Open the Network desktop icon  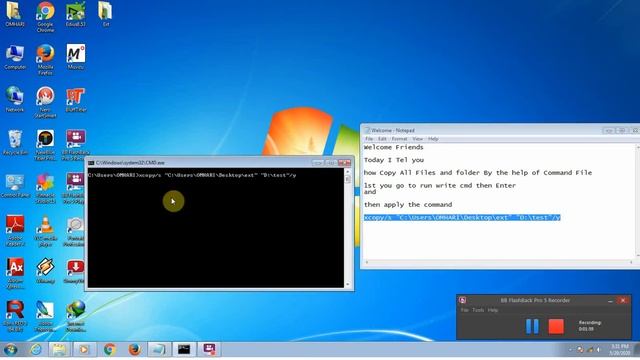pyautogui.click(x=15, y=99)
